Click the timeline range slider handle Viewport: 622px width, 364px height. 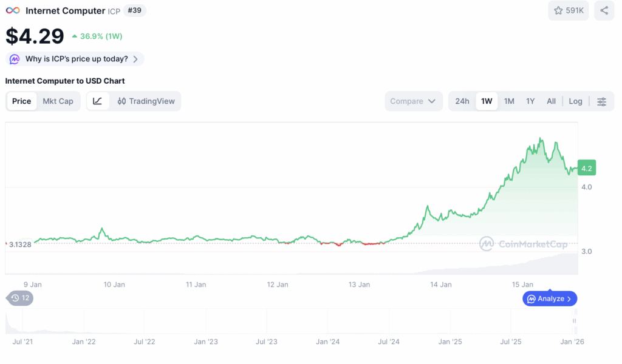[x=574, y=321]
